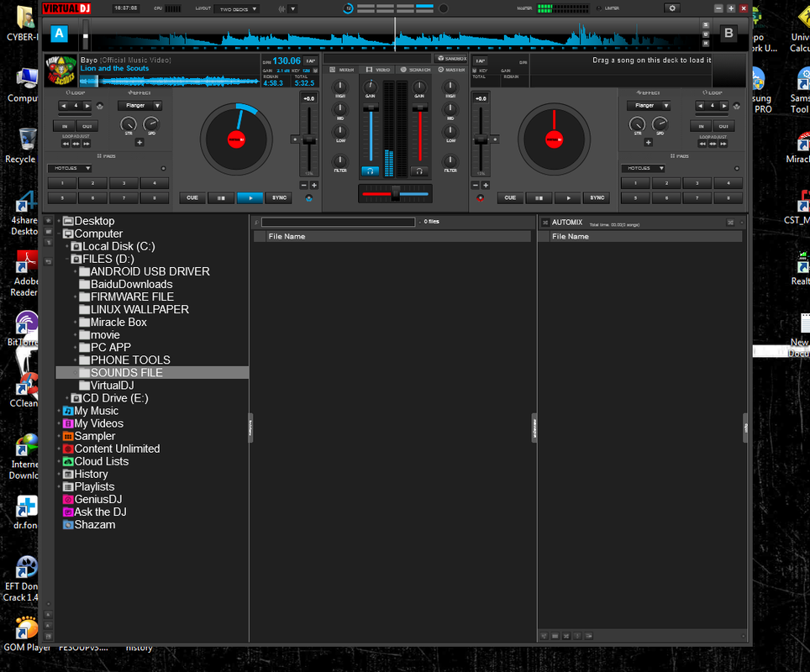Set loop IN point on deck B
The height and width of the screenshot is (672, 810).
tap(701, 126)
